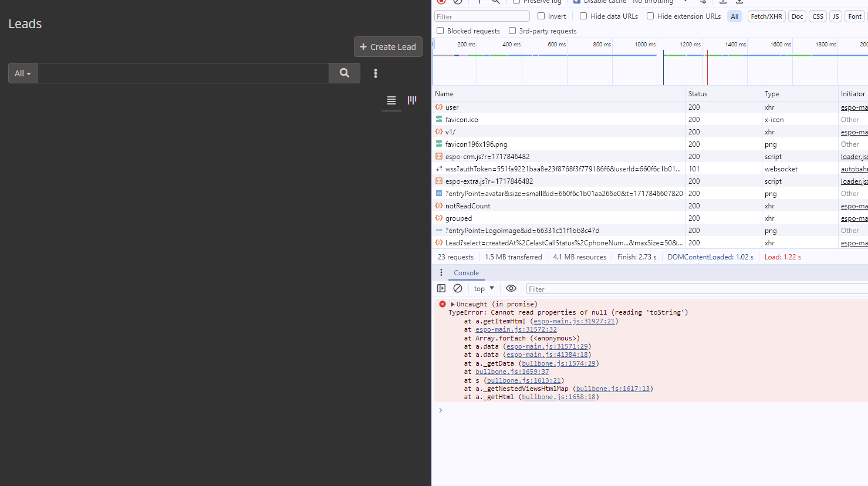Expand the console prompt chevron
868x486 pixels.
point(441,410)
